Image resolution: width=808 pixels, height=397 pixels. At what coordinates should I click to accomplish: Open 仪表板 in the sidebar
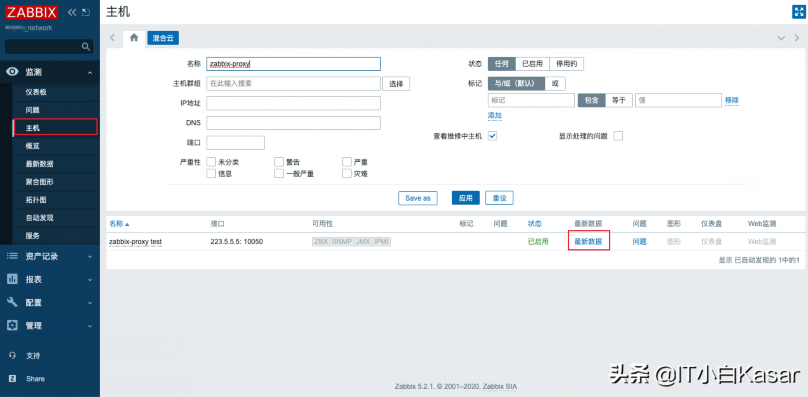[x=36, y=92]
